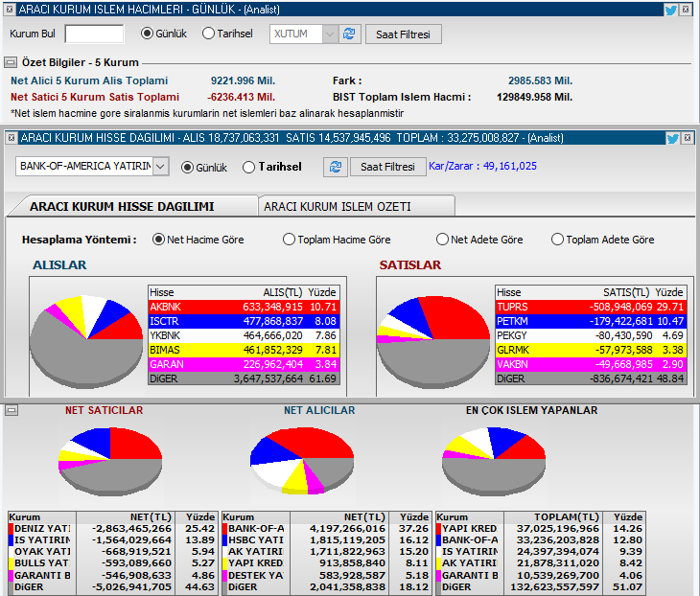Click Net Alici 5 Kurum Alis Toplami label
Image resolution: width=700 pixels, height=596 pixels.
coord(89,80)
